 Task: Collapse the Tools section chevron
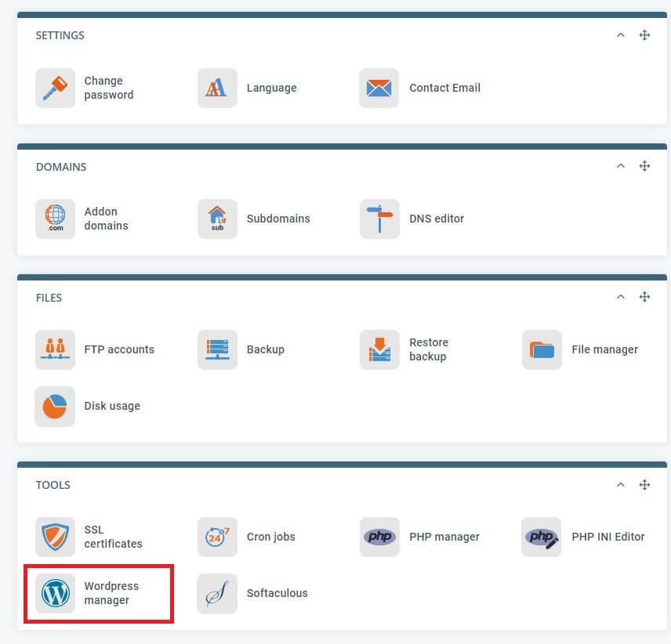pos(620,485)
